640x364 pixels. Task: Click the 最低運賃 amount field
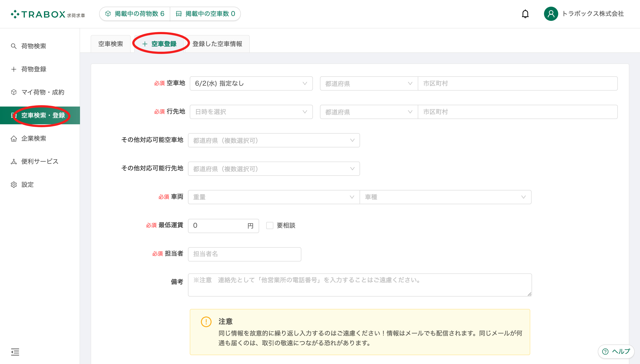[223, 226]
